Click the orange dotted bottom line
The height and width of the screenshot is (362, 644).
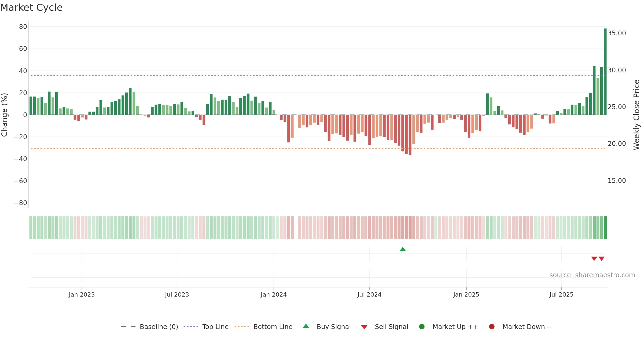[318, 148]
